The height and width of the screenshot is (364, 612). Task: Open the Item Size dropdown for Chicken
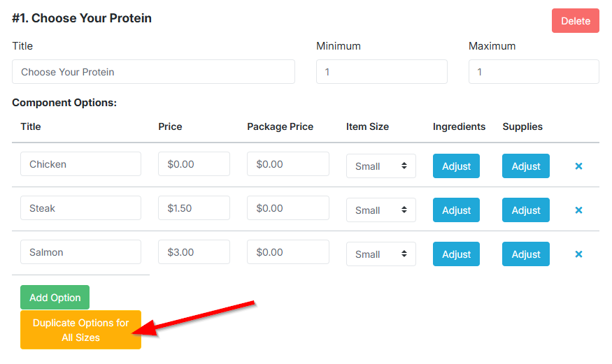pos(381,166)
